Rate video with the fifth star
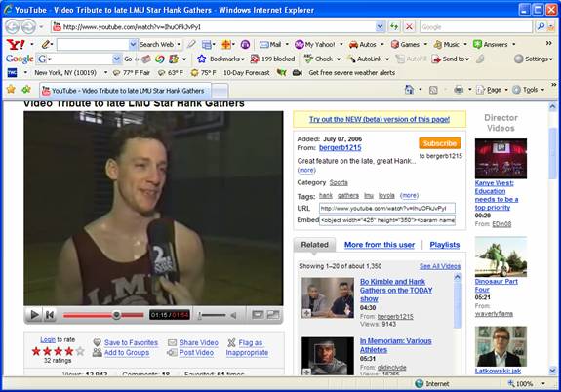Screen dimensions: 561x392 pos(80,351)
